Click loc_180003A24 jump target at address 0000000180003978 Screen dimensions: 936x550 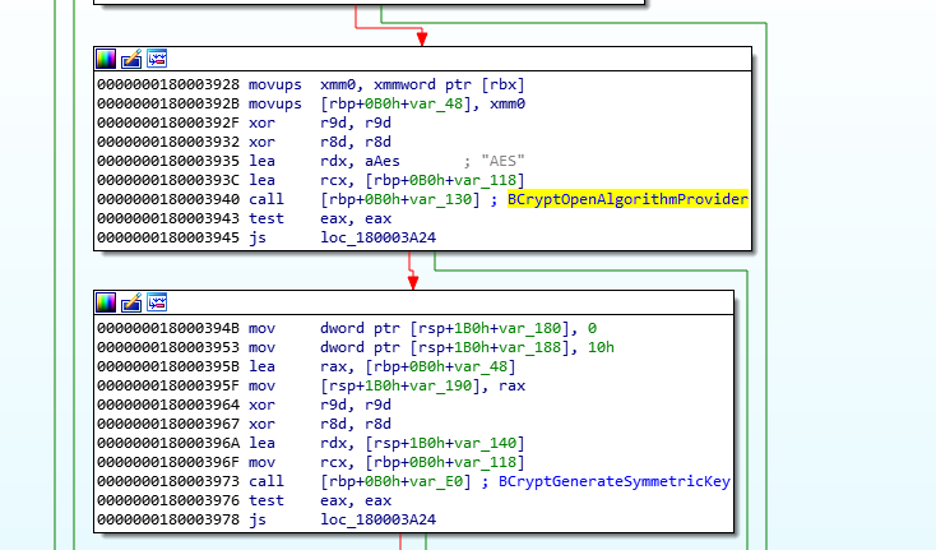378,519
